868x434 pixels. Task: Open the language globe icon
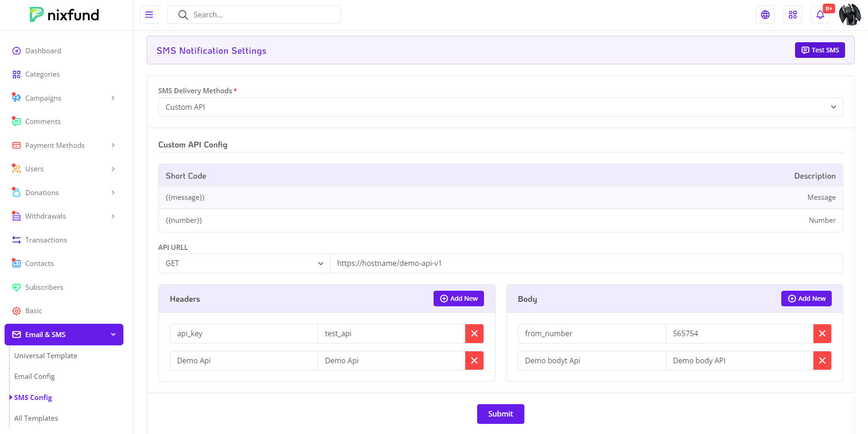(765, 15)
